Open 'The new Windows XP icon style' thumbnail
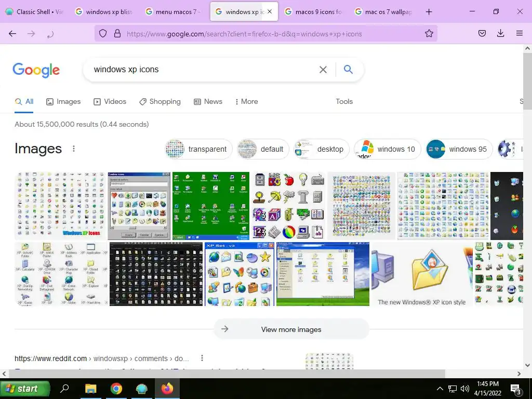 tap(422, 274)
